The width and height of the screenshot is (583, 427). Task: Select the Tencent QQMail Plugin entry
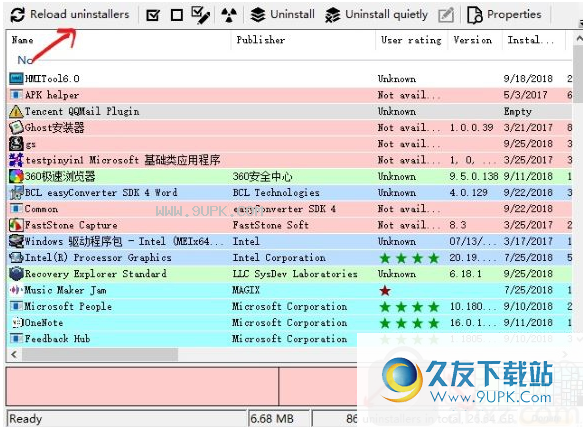click(x=289, y=111)
